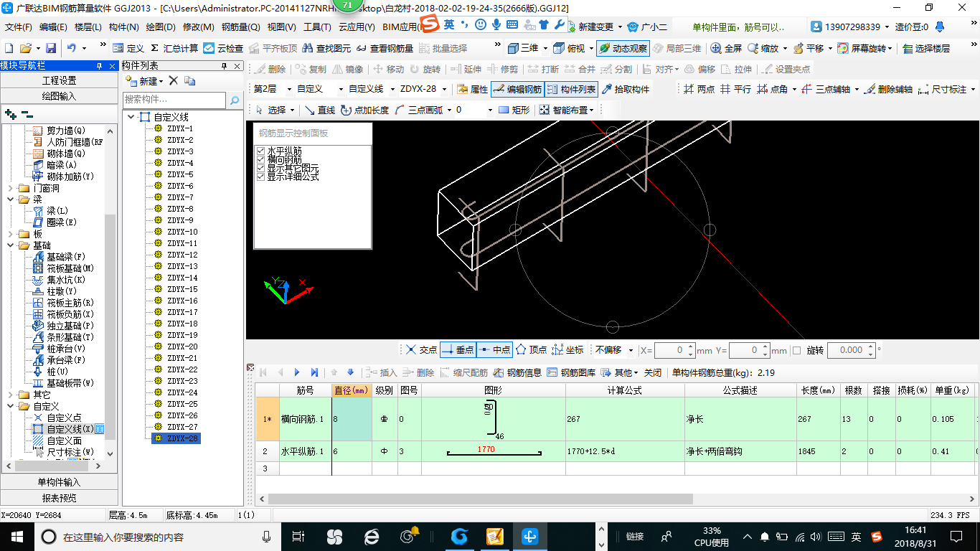The height and width of the screenshot is (551, 980).
Task: Open 定义 (Define) toolbar button
Action: click(128, 48)
